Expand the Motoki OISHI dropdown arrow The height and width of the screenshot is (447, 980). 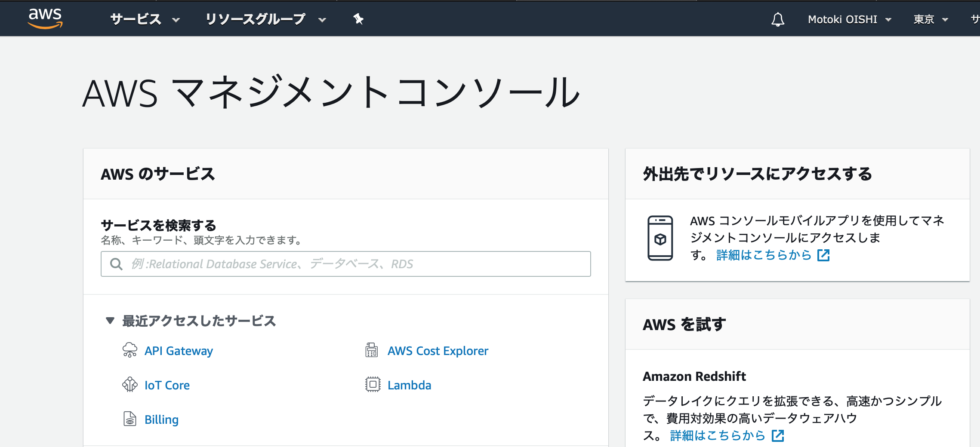click(x=888, y=20)
